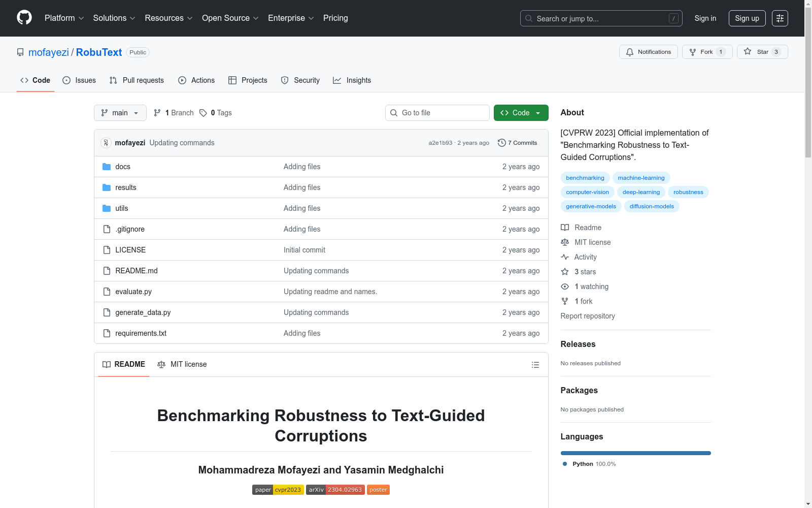Expand the Platform menu

pos(64,18)
